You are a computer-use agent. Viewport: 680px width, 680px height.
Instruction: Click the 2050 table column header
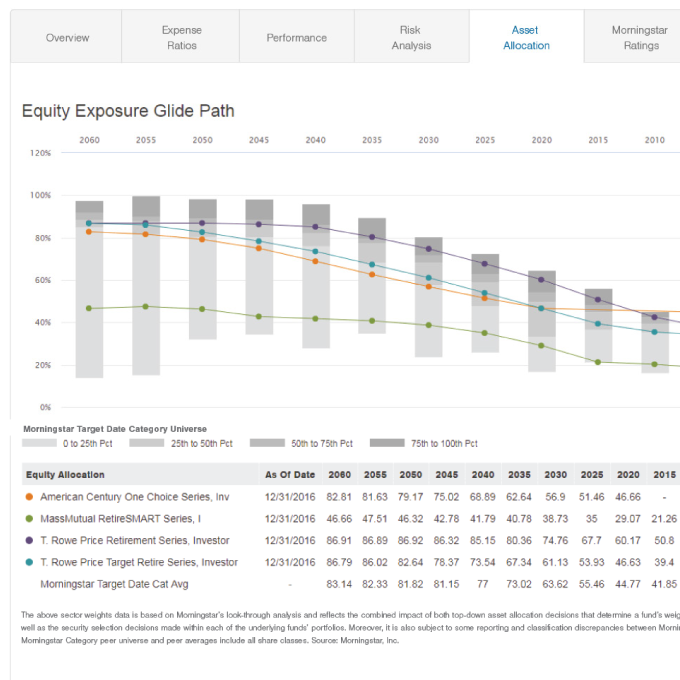point(411,474)
